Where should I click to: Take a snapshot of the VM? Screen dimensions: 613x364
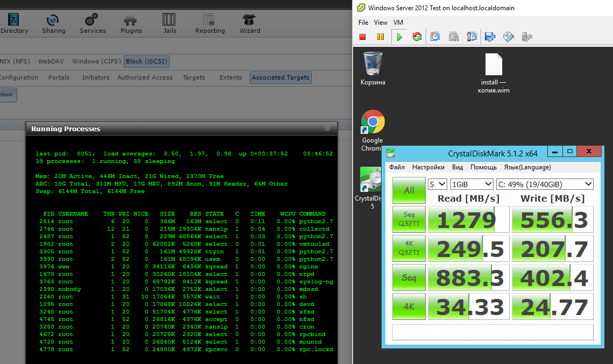point(435,37)
